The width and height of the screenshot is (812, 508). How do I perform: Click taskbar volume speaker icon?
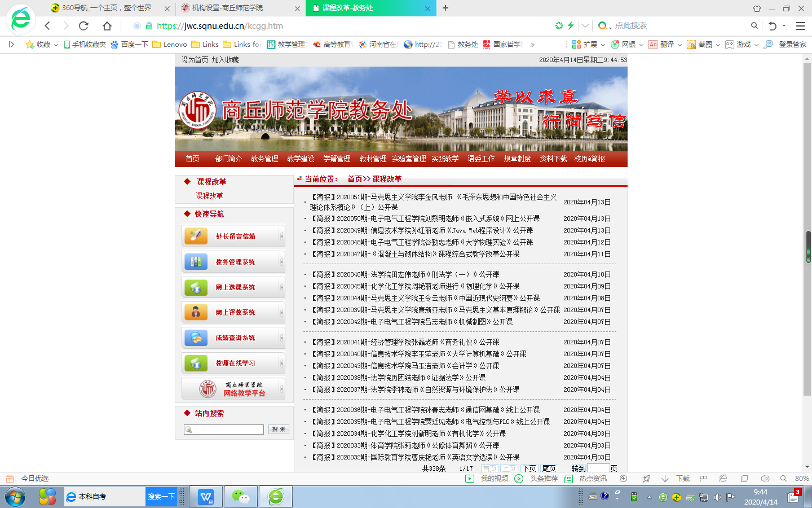coord(717,497)
